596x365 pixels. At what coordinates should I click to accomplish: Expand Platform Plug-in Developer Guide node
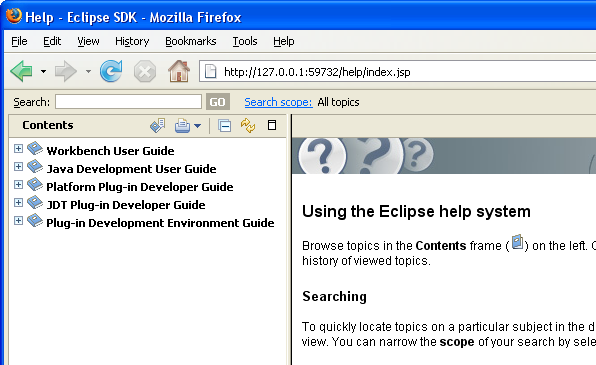[x=18, y=184]
